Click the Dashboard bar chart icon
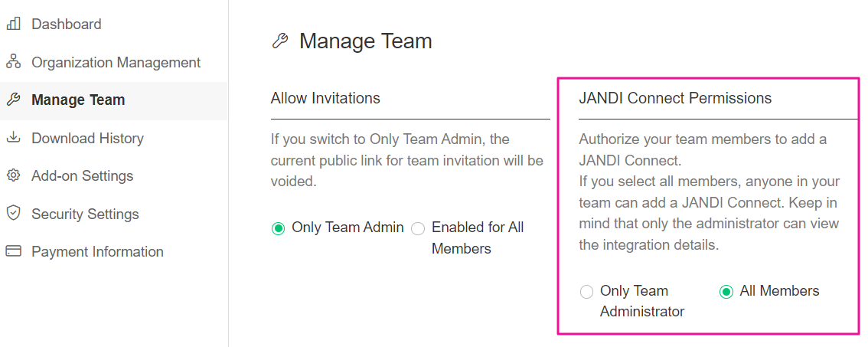The image size is (868, 347). pos(13,24)
